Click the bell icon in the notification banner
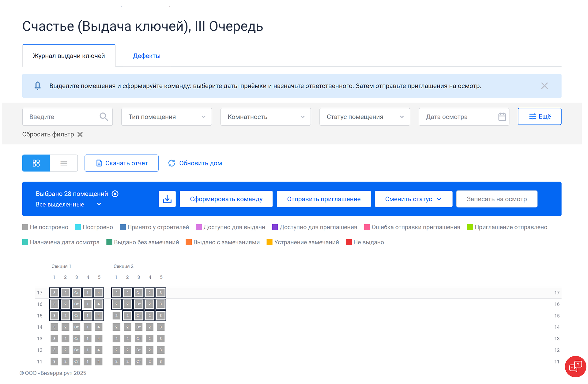The width and height of the screenshot is (588, 384). click(38, 86)
